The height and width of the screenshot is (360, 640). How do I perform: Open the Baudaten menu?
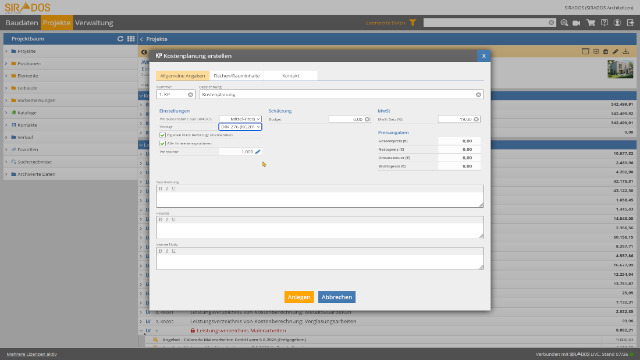22,23
